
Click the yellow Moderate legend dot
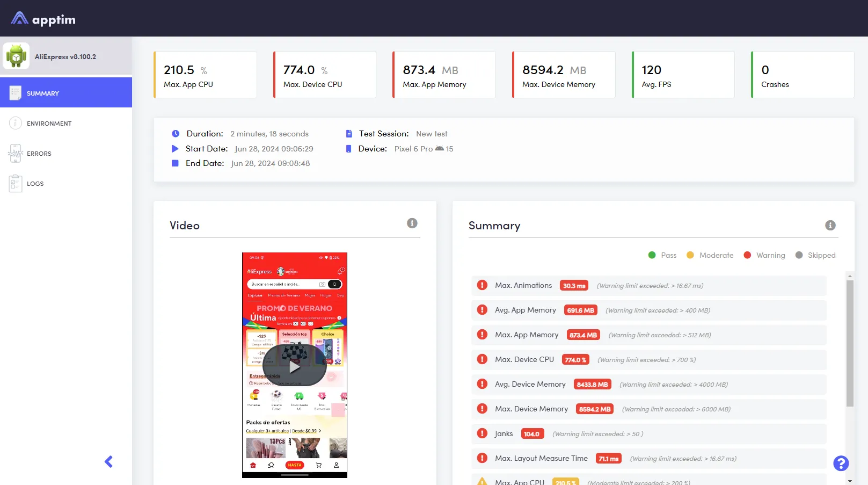690,255
